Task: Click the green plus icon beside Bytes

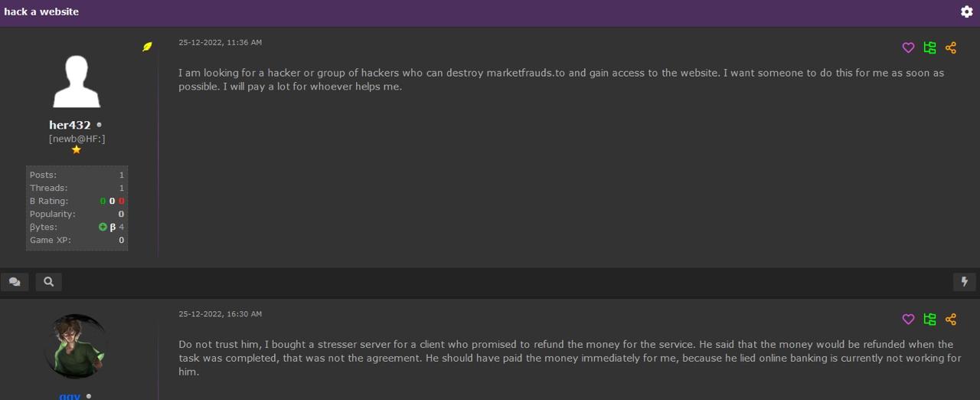Action: 103,227
